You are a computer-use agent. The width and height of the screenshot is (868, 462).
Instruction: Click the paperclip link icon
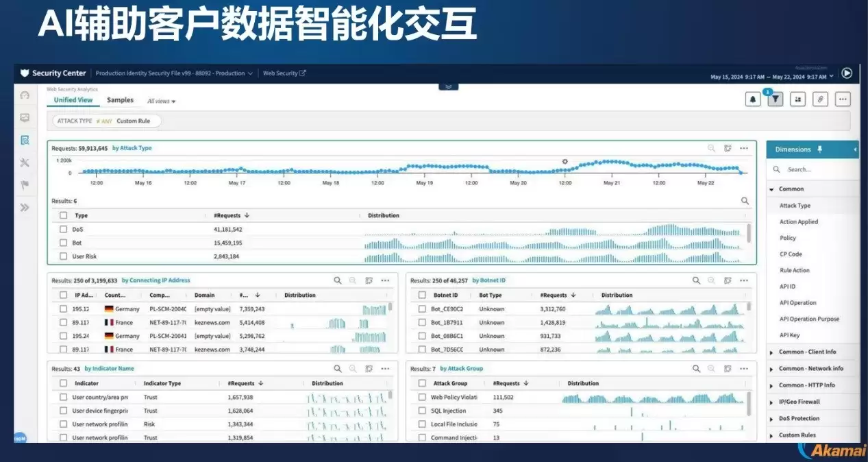tap(820, 99)
